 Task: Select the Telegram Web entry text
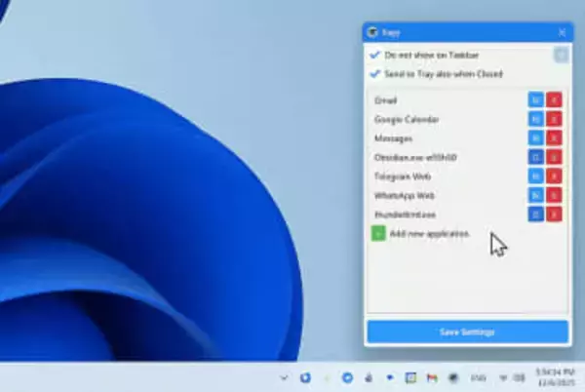pyautogui.click(x=403, y=176)
